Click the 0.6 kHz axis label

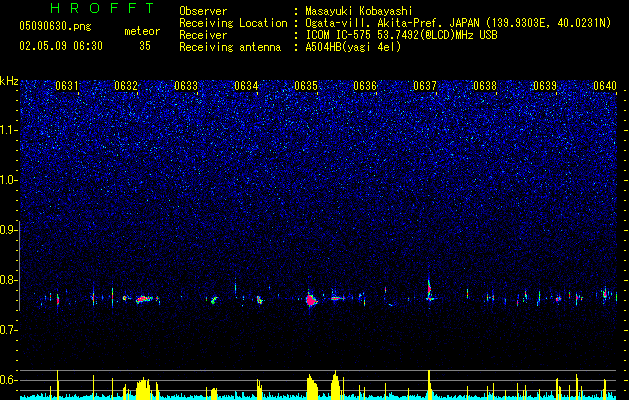pos(8,380)
